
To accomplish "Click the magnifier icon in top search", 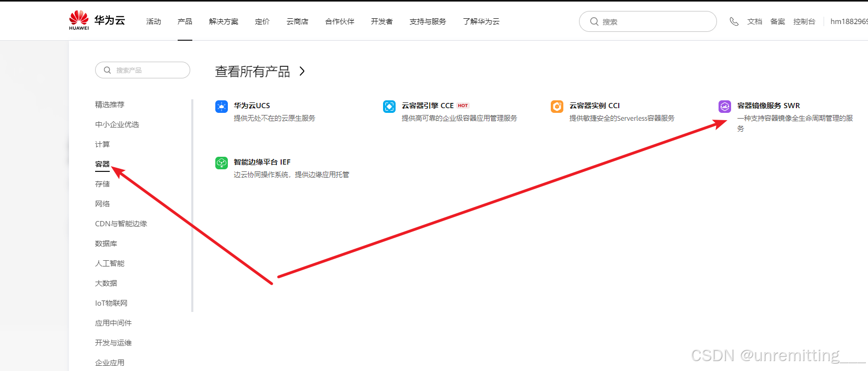I will pos(594,21).
